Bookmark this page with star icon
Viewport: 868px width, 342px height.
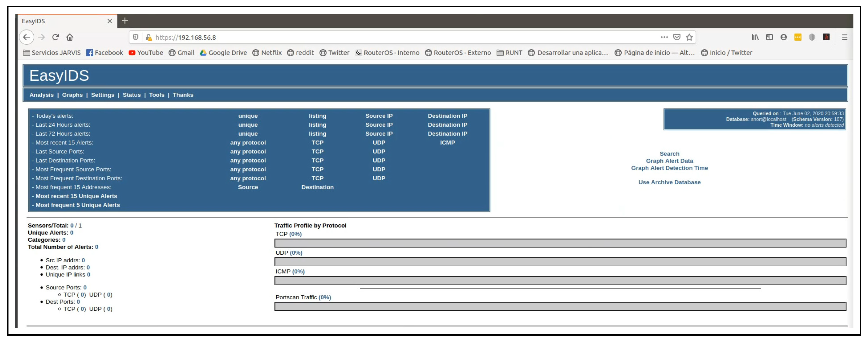690,37
